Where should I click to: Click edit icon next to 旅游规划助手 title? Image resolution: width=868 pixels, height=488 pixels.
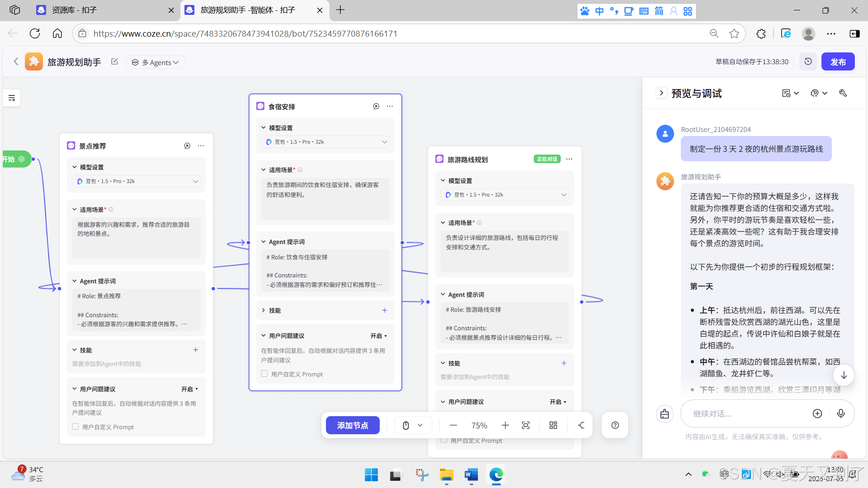114,62
